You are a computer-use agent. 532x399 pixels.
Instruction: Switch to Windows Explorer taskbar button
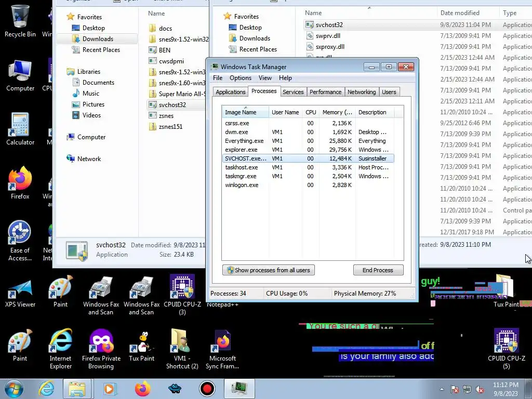[77, 389]
